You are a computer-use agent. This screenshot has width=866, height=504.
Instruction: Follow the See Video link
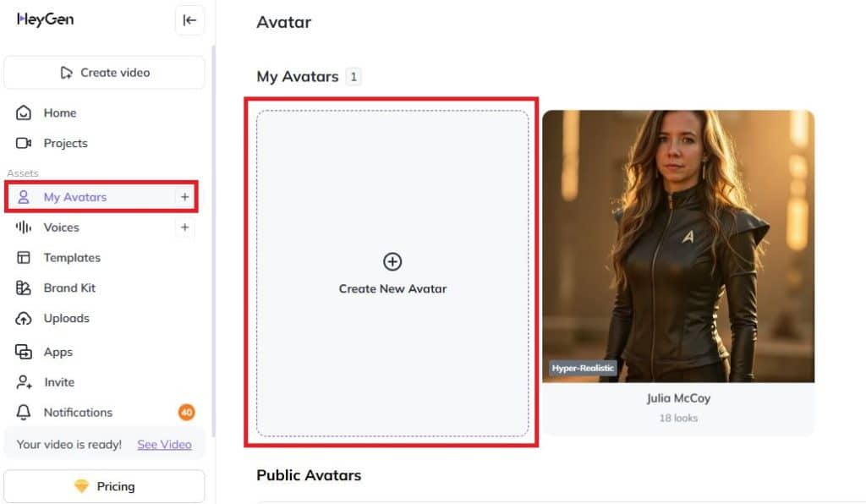point(164,444)
